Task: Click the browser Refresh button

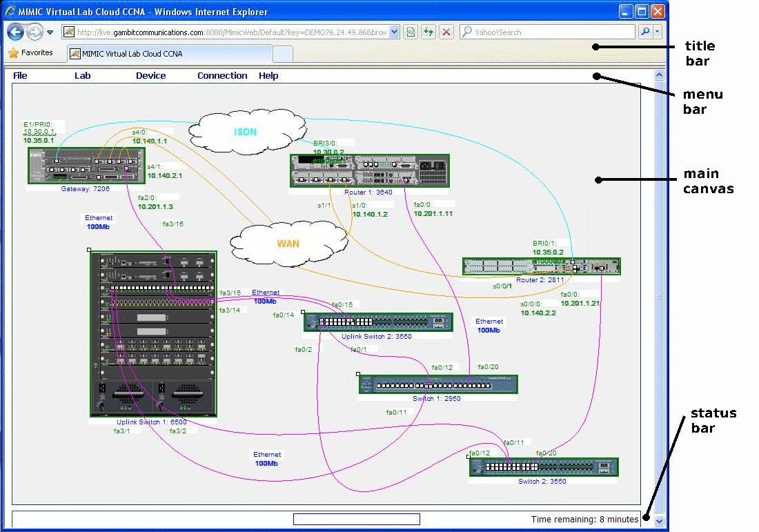Action: pyautogui.click(x=428, y=32)
